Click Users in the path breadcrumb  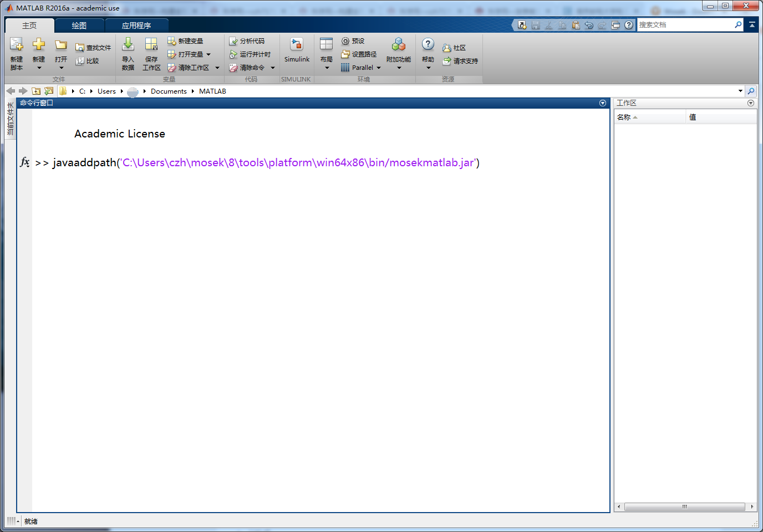click(106, 91)
